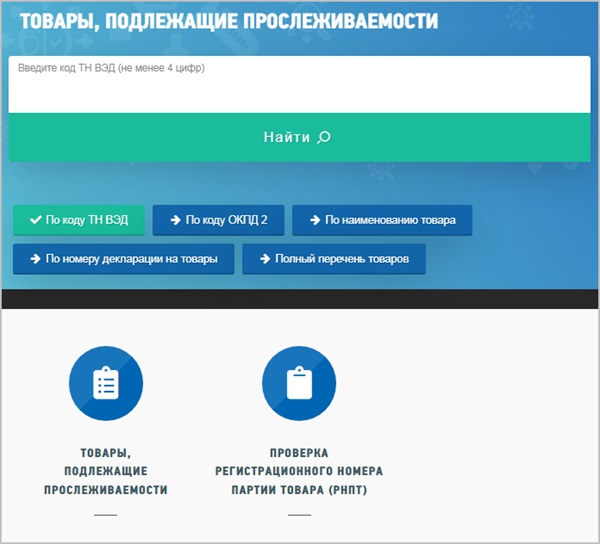The image size is (600, 544).
Task: Click the ТН ВЭД code input field
Action: (x=300, y=84)
